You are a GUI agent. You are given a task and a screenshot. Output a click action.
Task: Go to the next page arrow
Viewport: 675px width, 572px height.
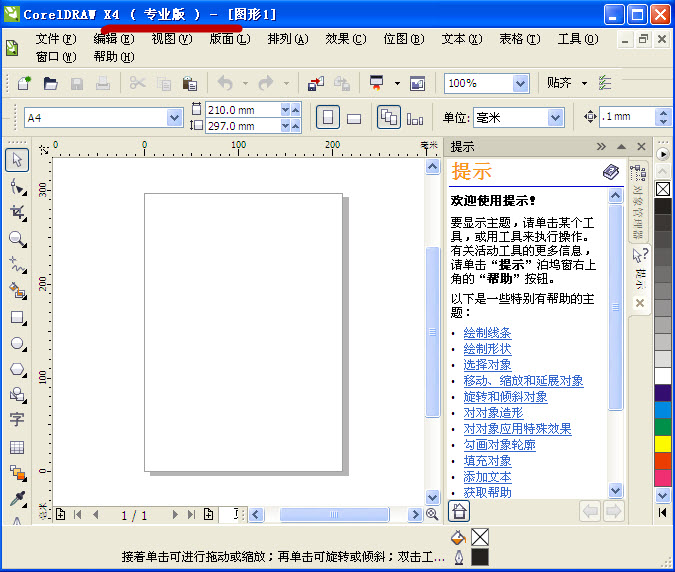point(175,514)
